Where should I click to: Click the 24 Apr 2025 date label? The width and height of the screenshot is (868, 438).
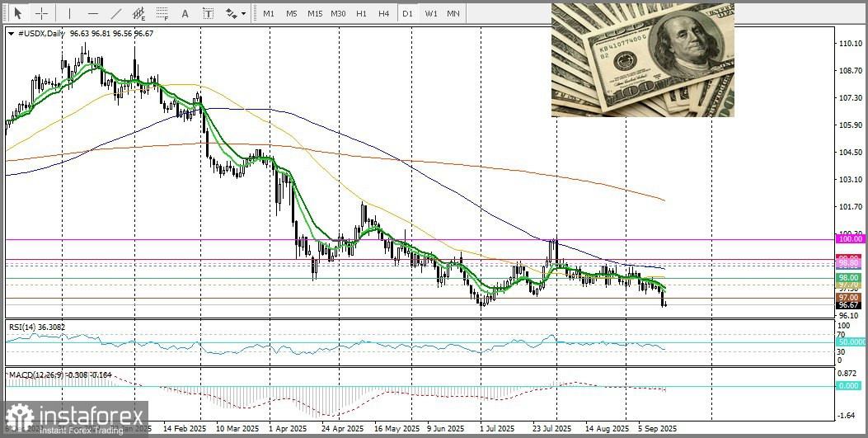tap(345, 429)
